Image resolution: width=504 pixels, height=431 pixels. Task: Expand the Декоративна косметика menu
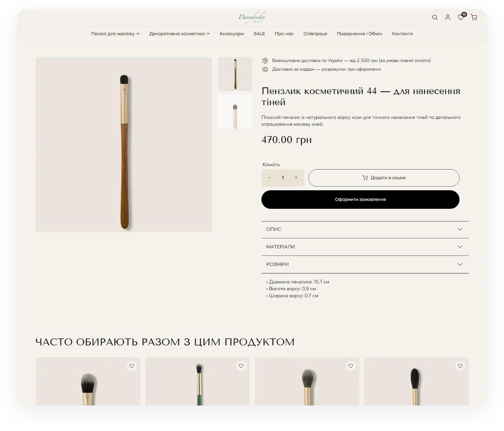coord(179,34)
